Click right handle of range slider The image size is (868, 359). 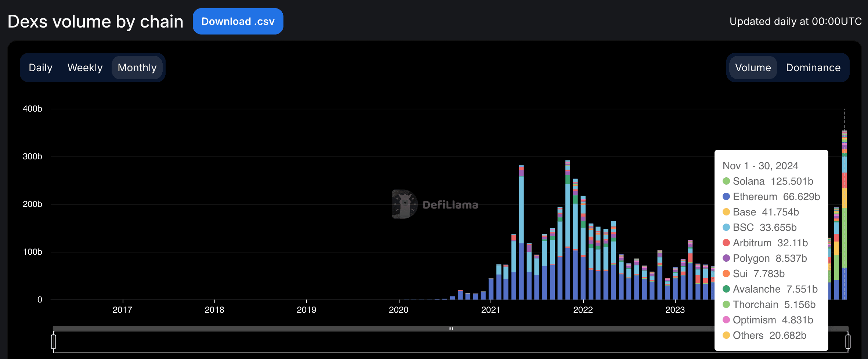(848, 341)
